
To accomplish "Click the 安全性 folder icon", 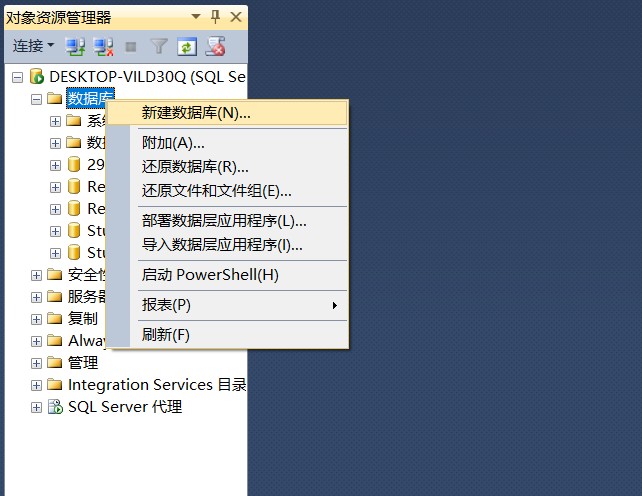I will (54, 274).
